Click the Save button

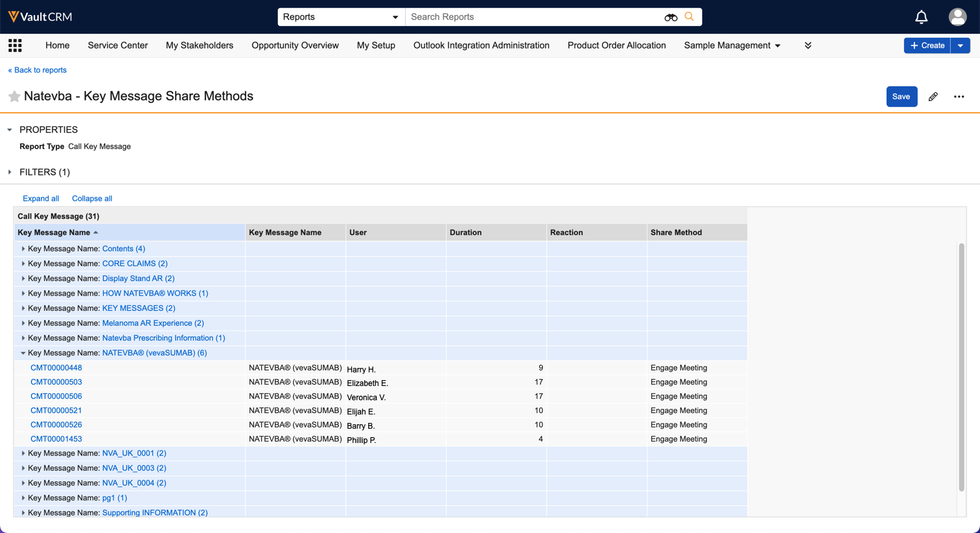pyautogui.click(x=901, y=96)
